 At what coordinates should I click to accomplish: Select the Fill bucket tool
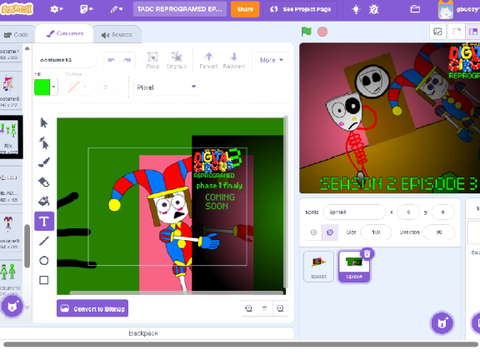point(44,201)
